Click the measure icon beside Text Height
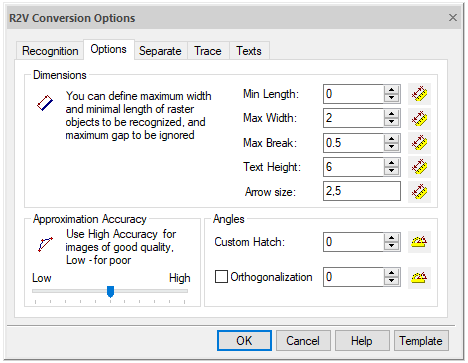The width and height of the screenshot is (468, 363). click(419, 167)
